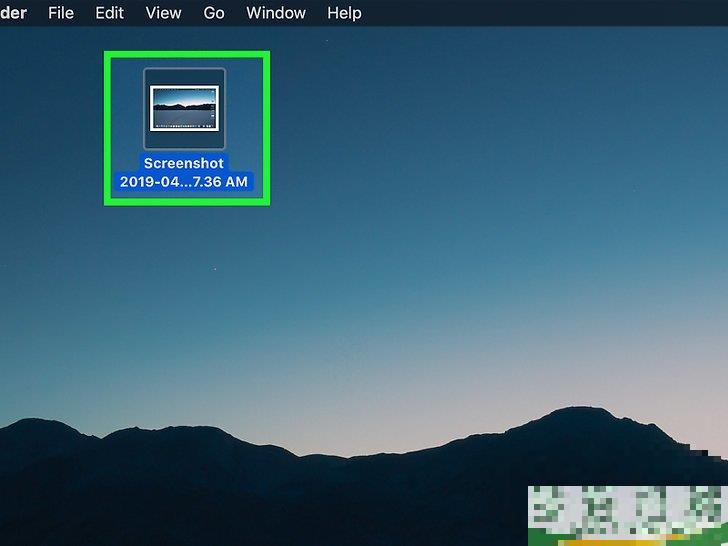The image size is (728, 546).
Task: Open the File menu
Action: [61, 13]
